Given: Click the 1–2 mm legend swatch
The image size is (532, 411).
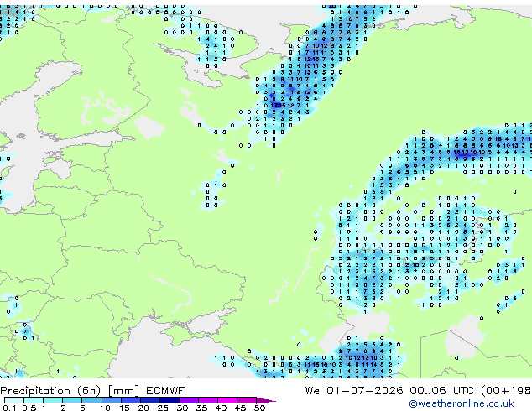Looking at the screenshot, I should coord(53,400).
